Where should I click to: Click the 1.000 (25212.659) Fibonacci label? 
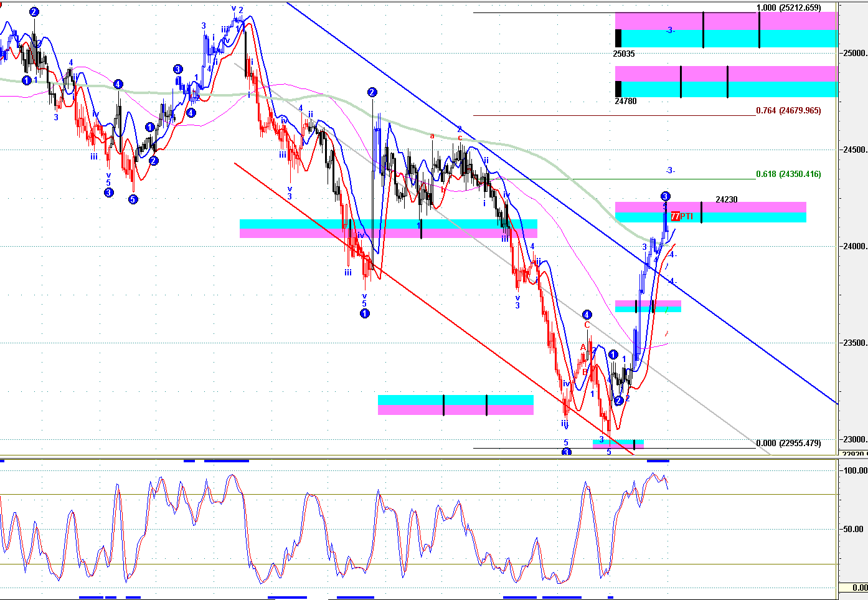click(x=788, y=8)
